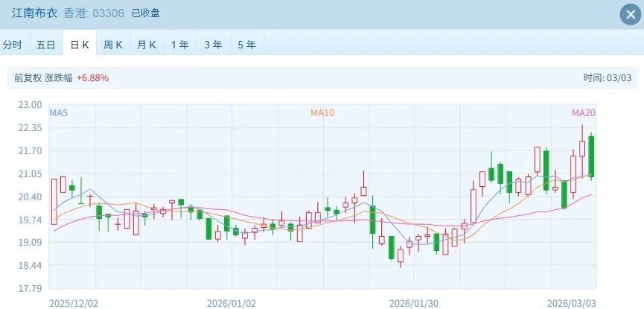This screenshot has height=309, width=644.
Task: Click the MA10 legend label
Action: [x=322, y=113]
